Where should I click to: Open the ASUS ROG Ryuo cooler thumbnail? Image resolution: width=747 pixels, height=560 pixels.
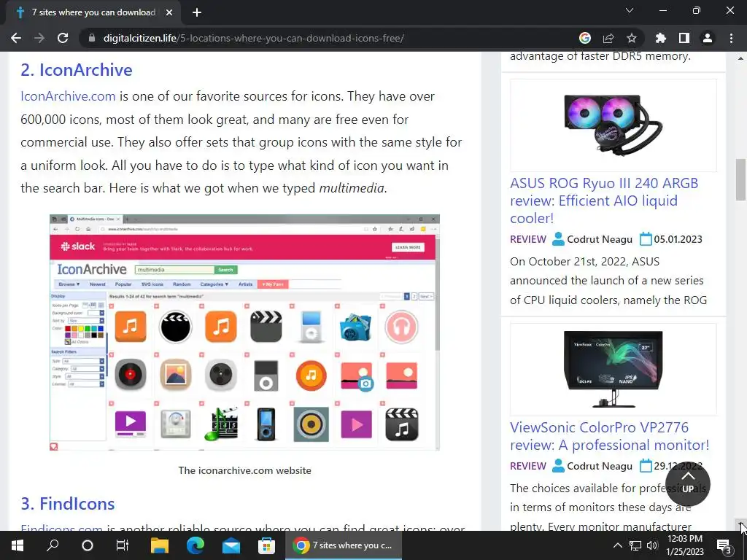pyautogui.click(x=613, y=125)
